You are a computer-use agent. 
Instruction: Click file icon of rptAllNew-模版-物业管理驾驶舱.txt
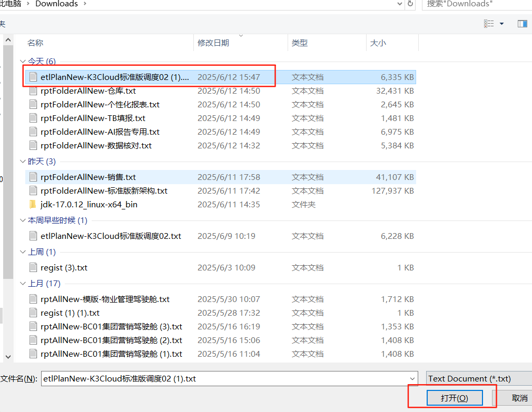point(33,299)
